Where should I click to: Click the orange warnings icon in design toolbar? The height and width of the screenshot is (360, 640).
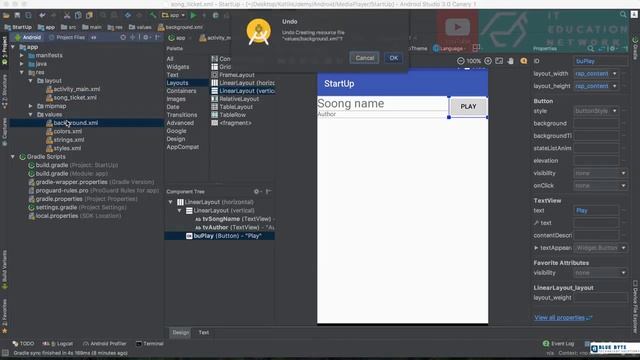524,61
